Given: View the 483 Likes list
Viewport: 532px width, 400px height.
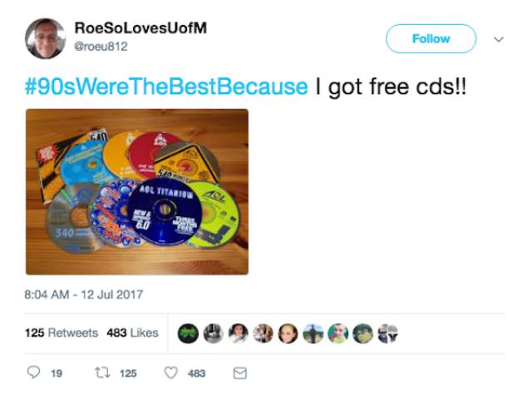Looking at the screenshot, I should coord(133,333).
